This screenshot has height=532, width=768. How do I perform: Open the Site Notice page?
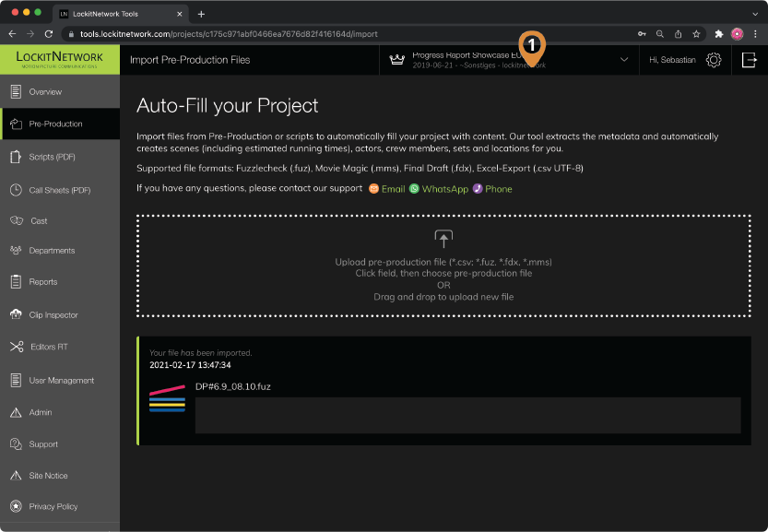(x=60, y=476)
